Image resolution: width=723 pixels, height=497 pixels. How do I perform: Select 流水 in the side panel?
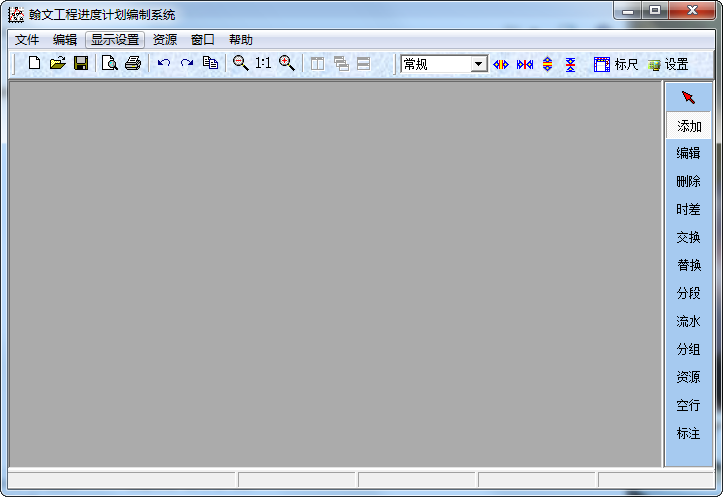click(688, 321)
